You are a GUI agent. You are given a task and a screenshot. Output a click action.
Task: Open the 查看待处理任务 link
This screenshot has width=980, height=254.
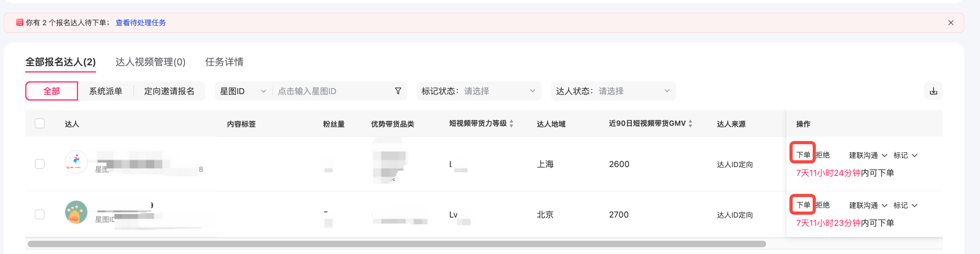pyautogui.click(x=141, y=23)
